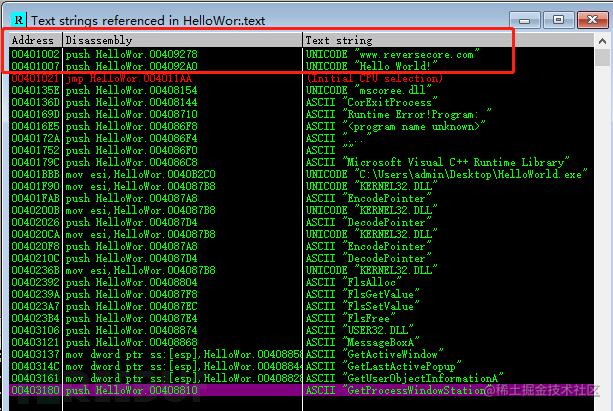The width and height of the screenshot is (613, 411).
Task: Select the "<program name unknown>" string
Action: 395,126
